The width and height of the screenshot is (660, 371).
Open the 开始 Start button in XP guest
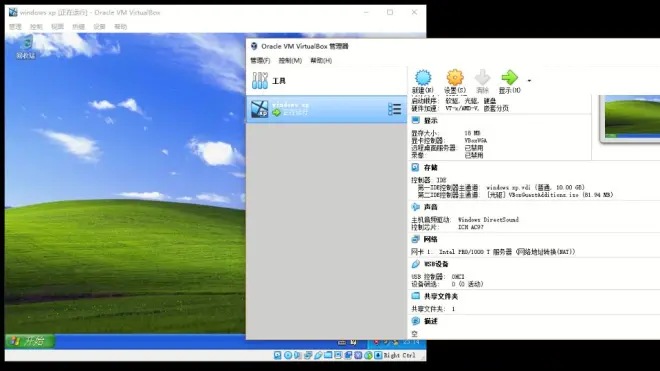29,341
